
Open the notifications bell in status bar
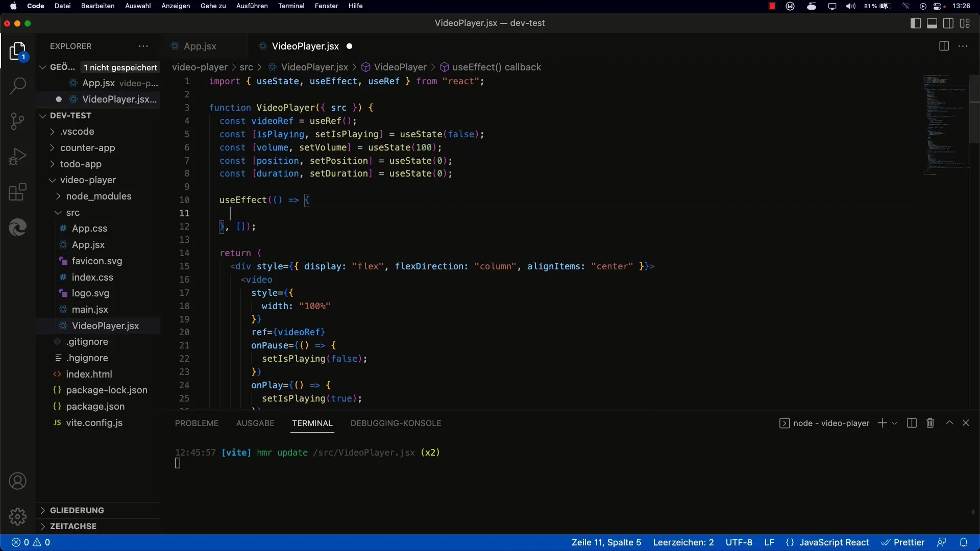pos(964,542)
